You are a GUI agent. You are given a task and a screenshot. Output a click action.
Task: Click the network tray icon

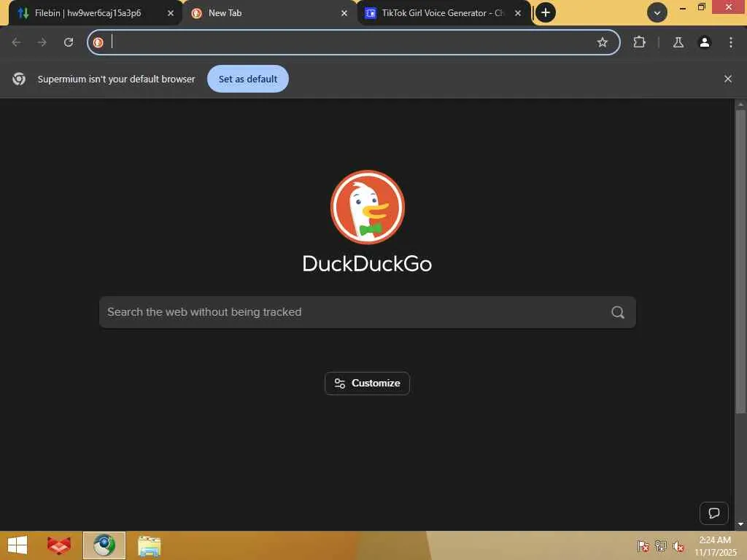661,545
